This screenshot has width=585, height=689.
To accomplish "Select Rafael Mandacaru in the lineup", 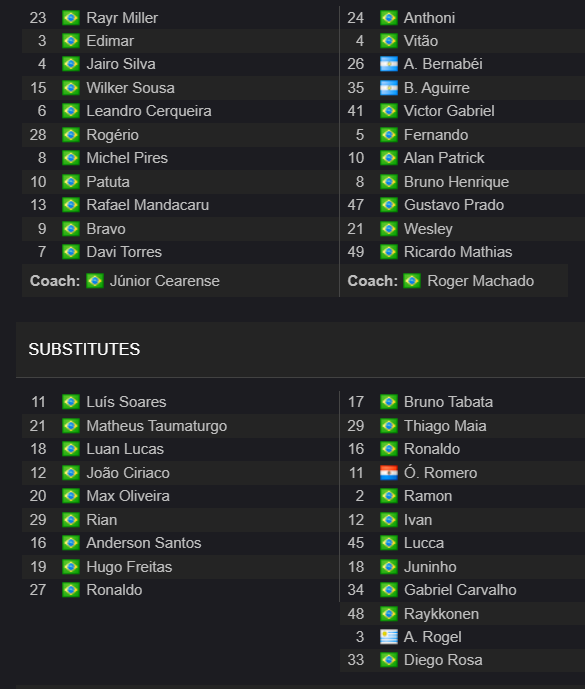I will 148,205.
